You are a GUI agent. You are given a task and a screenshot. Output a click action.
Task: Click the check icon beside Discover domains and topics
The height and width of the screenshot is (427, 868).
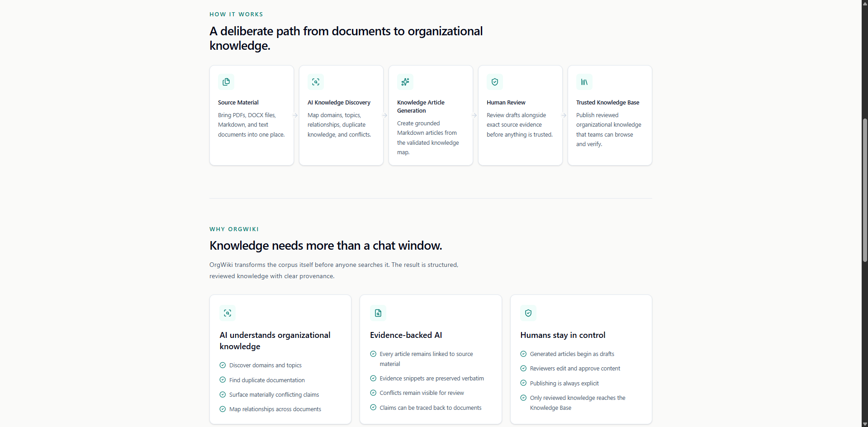[223, 365]
